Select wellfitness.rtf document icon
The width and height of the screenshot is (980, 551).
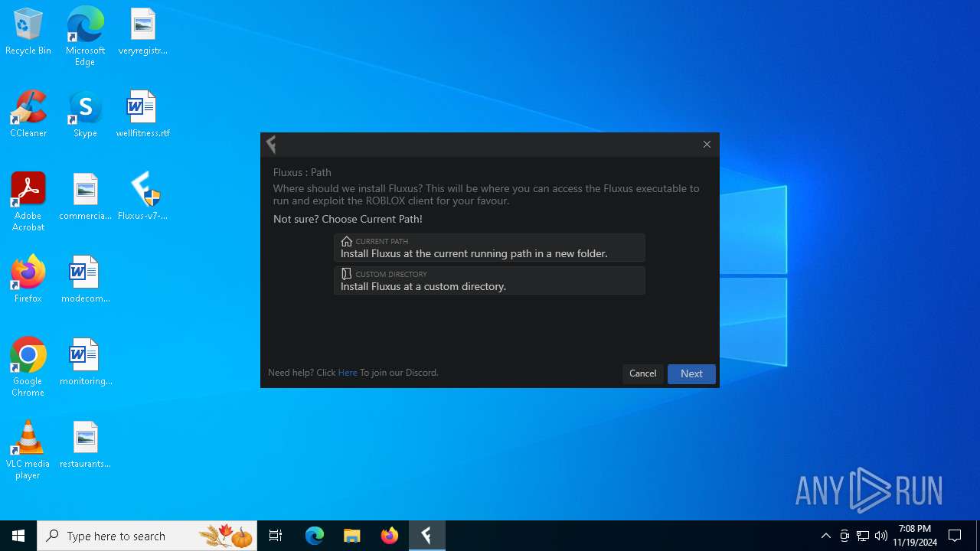coord(142,115)
